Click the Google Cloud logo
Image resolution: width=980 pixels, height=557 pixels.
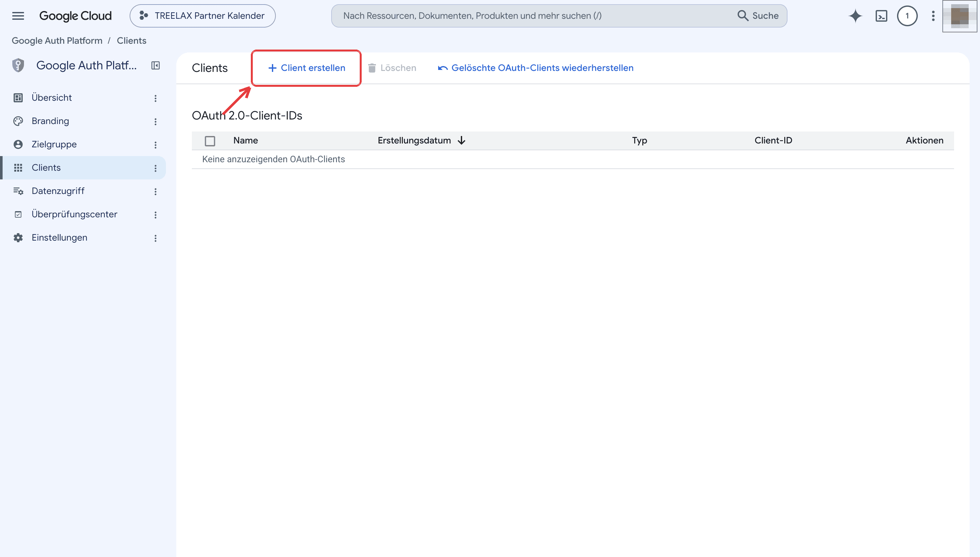pos(76,16)
